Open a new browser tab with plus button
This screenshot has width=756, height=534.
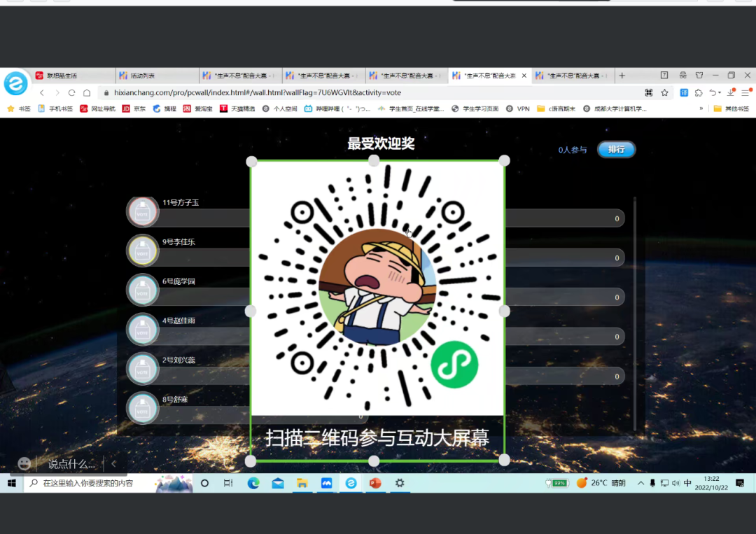(622, 76)
